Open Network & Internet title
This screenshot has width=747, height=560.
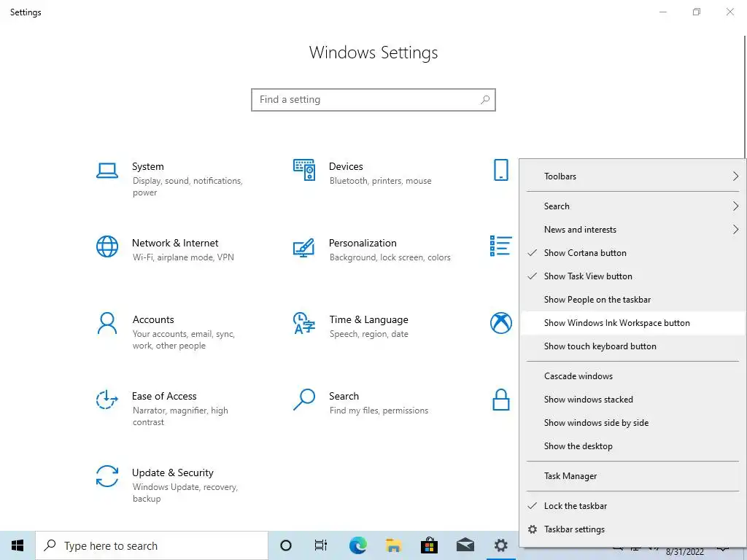pos(175,243)
